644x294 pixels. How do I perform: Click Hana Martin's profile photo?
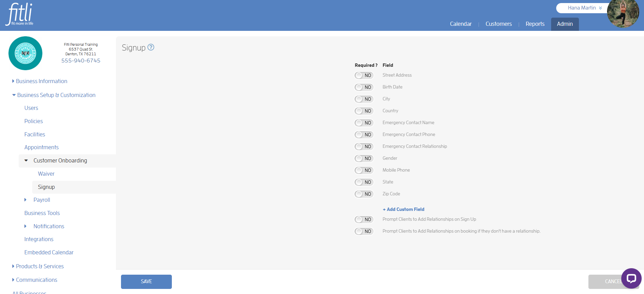pos(623,14)
